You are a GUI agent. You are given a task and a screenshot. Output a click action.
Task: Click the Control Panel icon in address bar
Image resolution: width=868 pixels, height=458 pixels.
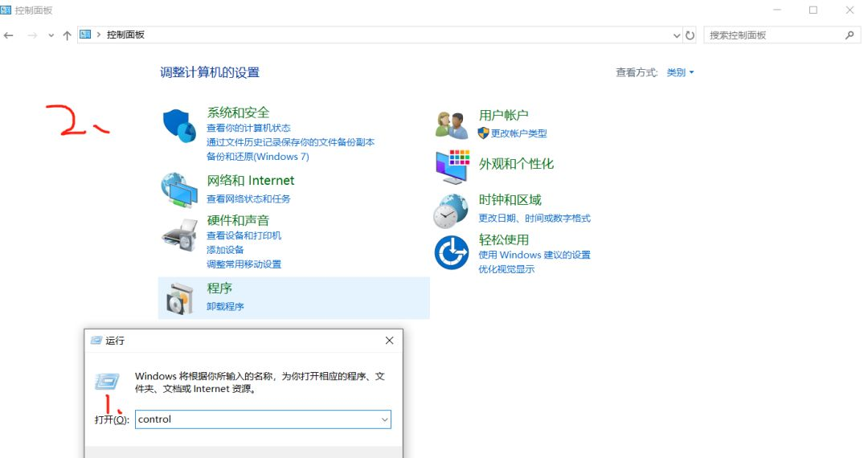pyautogui.click(x=85, y=35)
